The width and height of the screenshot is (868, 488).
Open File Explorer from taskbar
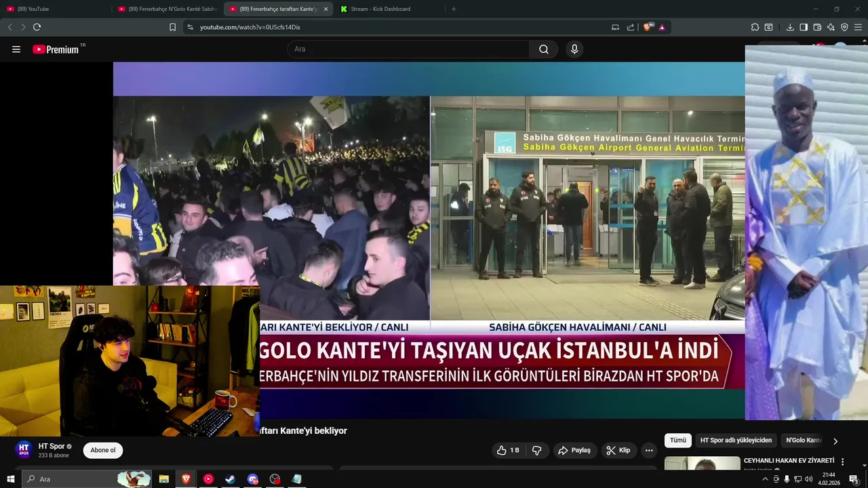pos(164,479)
